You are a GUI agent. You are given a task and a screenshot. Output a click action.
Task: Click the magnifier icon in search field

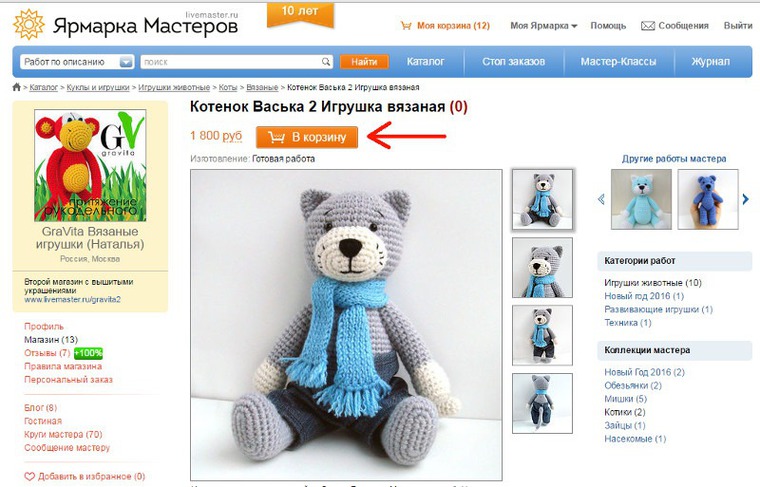point(326,62)
